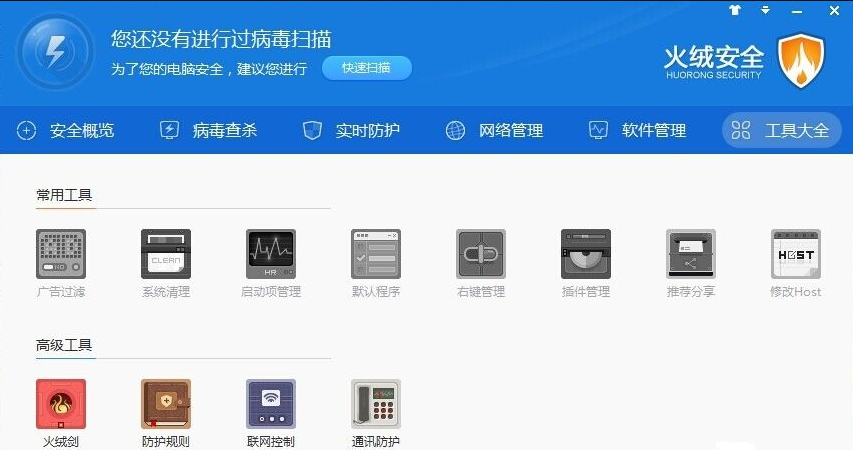Launch the 系统清理 system cleanup tool

point(166,254)
